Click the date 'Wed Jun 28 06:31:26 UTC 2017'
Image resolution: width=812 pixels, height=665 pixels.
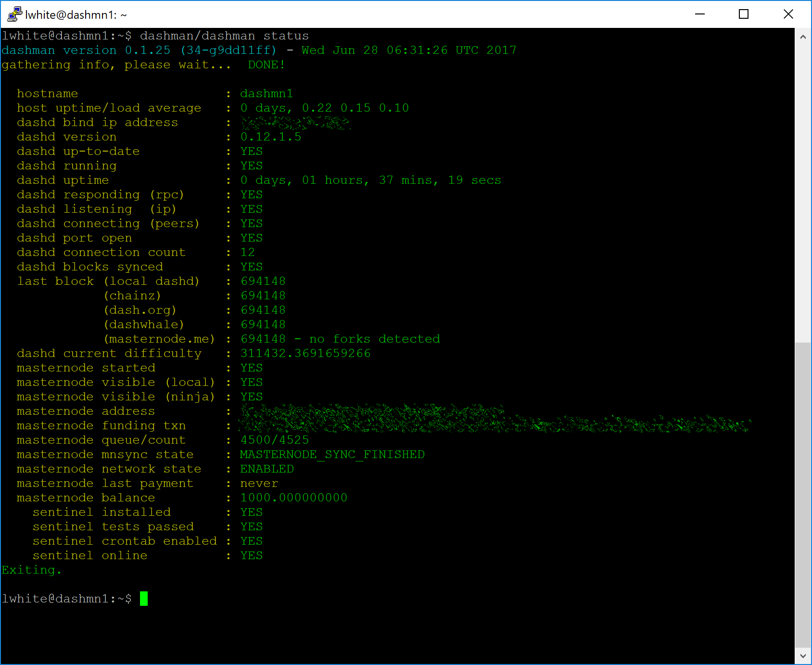point(409,51)
